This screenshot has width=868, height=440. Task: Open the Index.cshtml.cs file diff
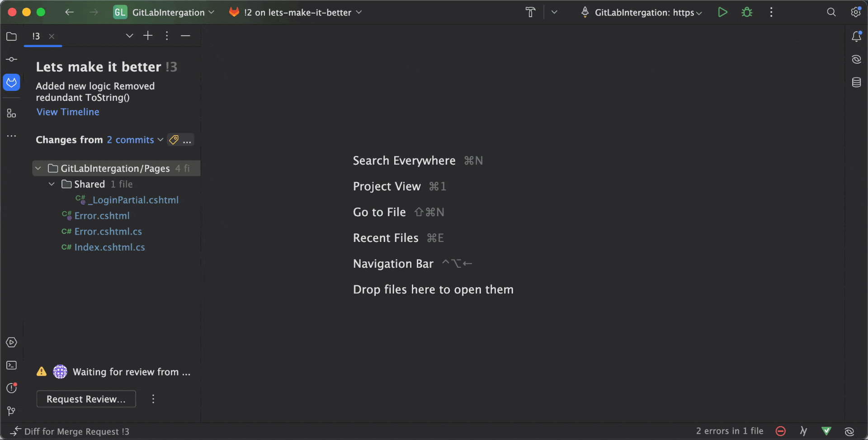(x=109, y=247)
